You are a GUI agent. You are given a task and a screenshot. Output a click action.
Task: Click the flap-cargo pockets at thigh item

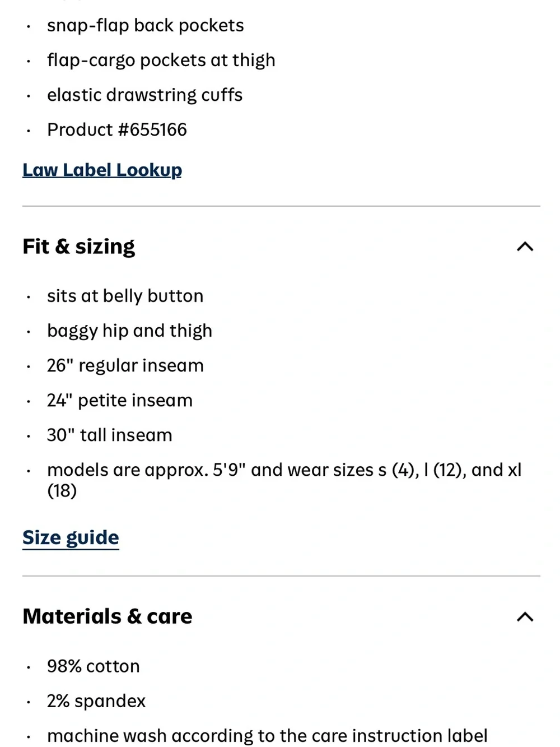161,60
